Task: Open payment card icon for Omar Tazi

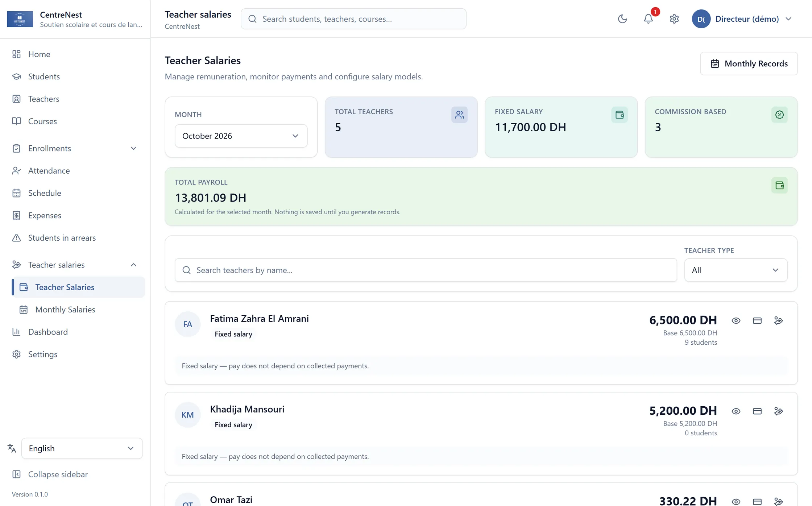Action: pyautogui.click(x=757, y=502)
